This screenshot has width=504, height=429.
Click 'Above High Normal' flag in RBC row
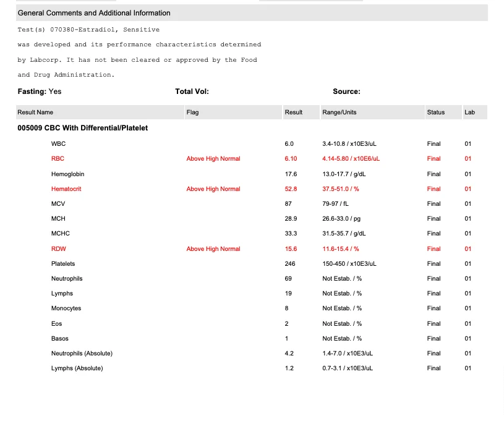pos(213,158)
